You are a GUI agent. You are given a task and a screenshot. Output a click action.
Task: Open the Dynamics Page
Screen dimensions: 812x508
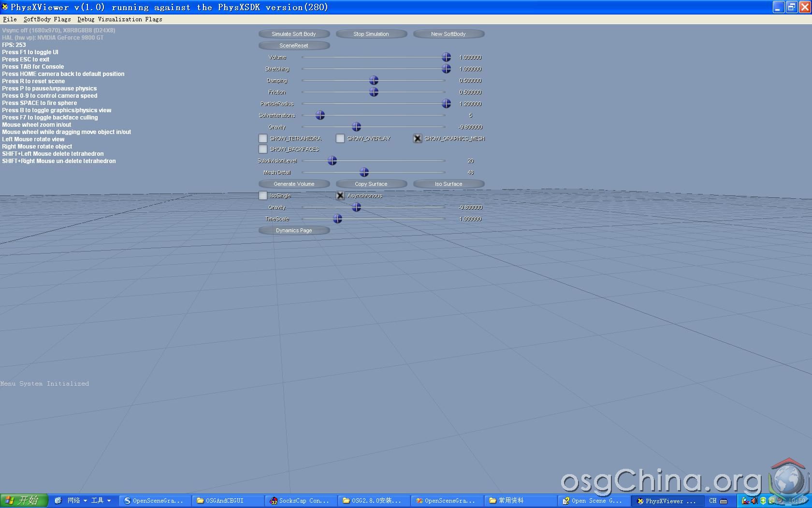coord(294,230)
